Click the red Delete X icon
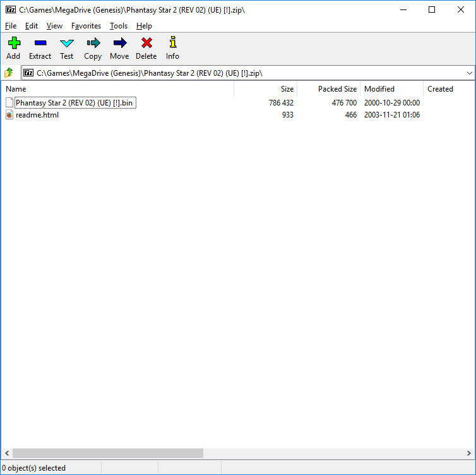The image size is (476, 475). click(146, 43)
